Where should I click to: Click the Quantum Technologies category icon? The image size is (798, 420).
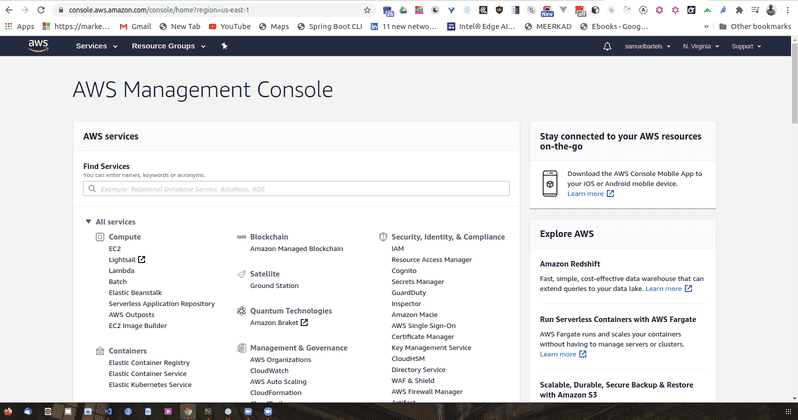click(241, 311)
